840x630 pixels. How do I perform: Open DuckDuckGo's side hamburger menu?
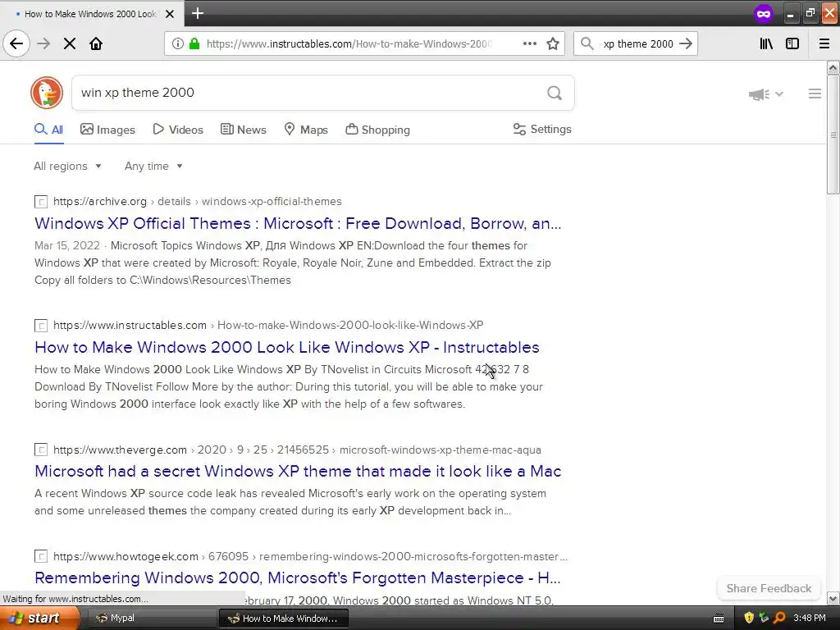pos(815,94)
